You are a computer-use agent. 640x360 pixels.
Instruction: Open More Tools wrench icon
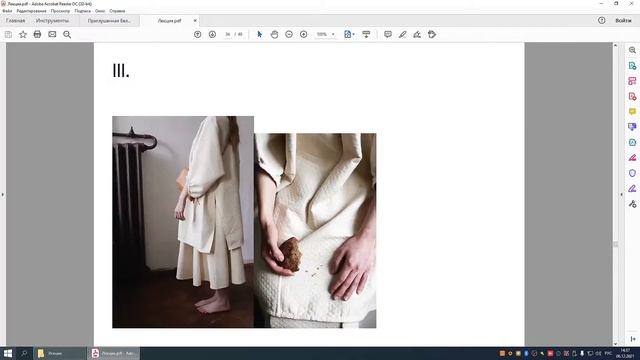[x=632, y=204]
